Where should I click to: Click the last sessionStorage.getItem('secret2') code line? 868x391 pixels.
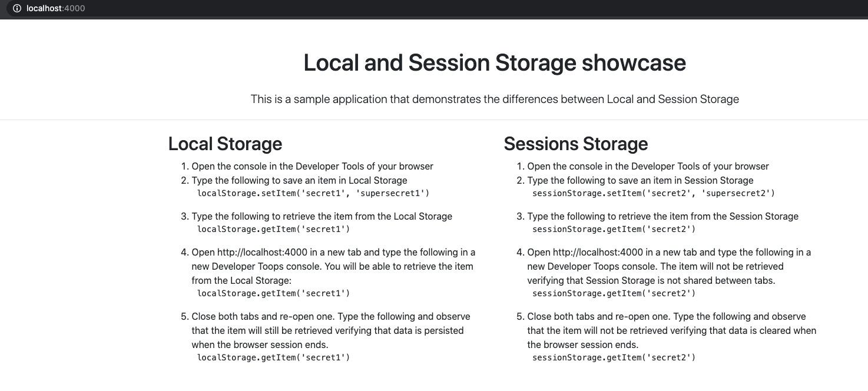coord(614,357)
